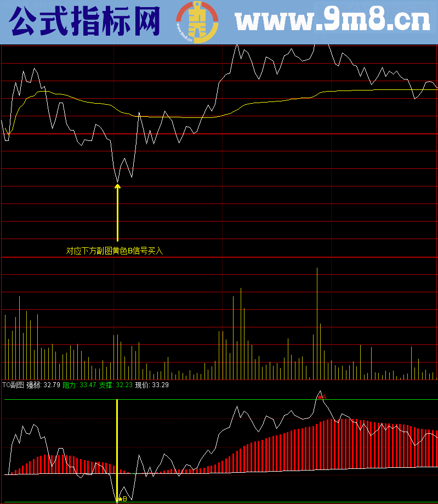Image resolution: width=438 pixels, height=504 pixels.
Task: Select the TO副图 indicator name label
Action: pos(13,385)
